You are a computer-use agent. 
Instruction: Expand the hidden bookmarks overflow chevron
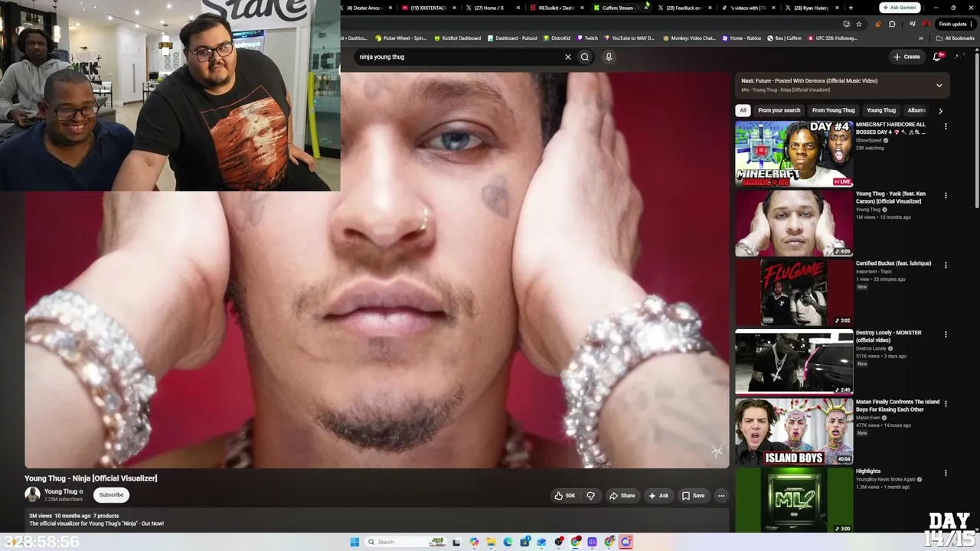[921, 37]
